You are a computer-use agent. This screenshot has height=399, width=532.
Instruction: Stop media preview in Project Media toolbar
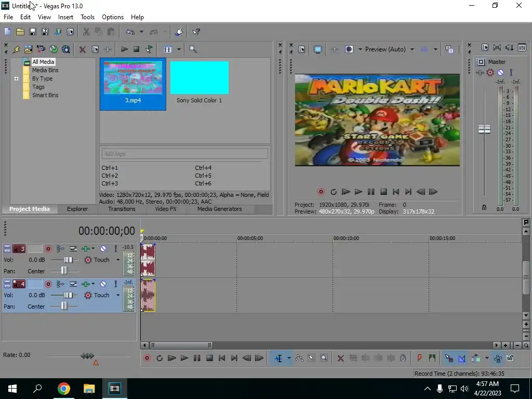point(137,49)
